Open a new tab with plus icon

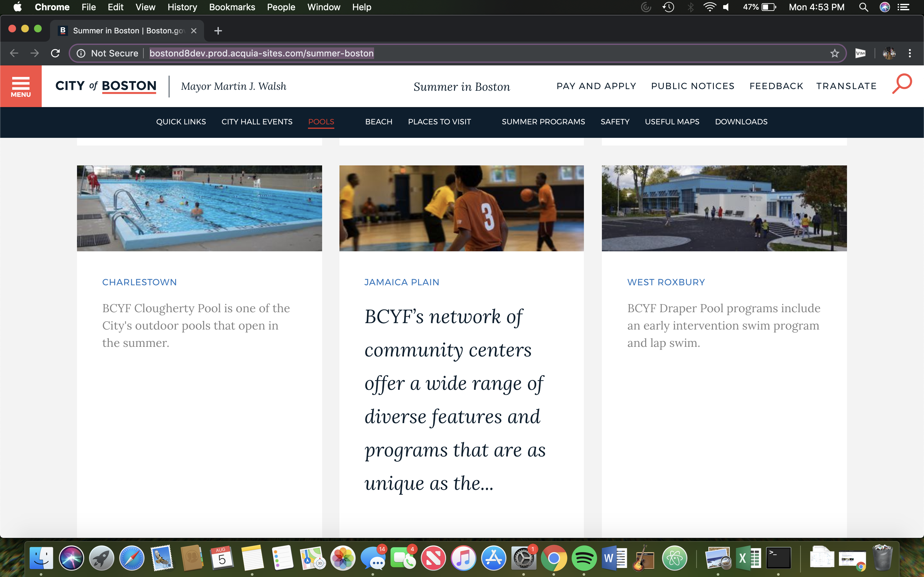(218, 31)
